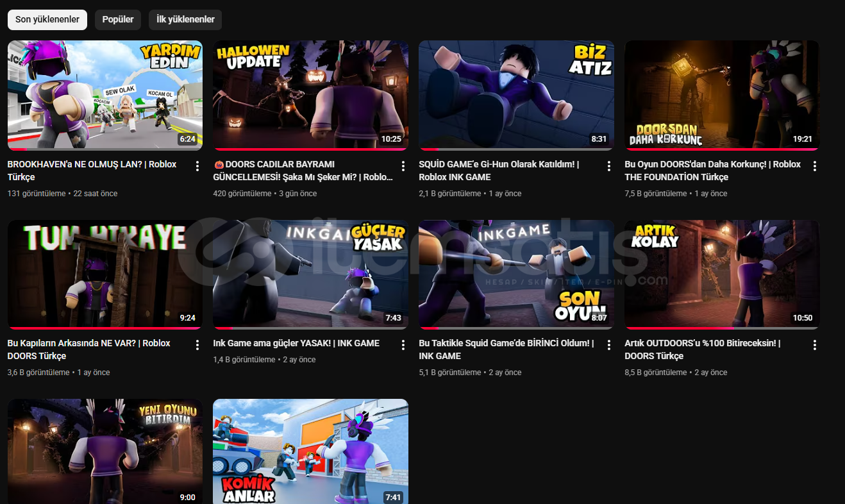Click the text "1,4 B görüntüleme • 2 ay önce"
845x504 pixels.
(265, 360)
